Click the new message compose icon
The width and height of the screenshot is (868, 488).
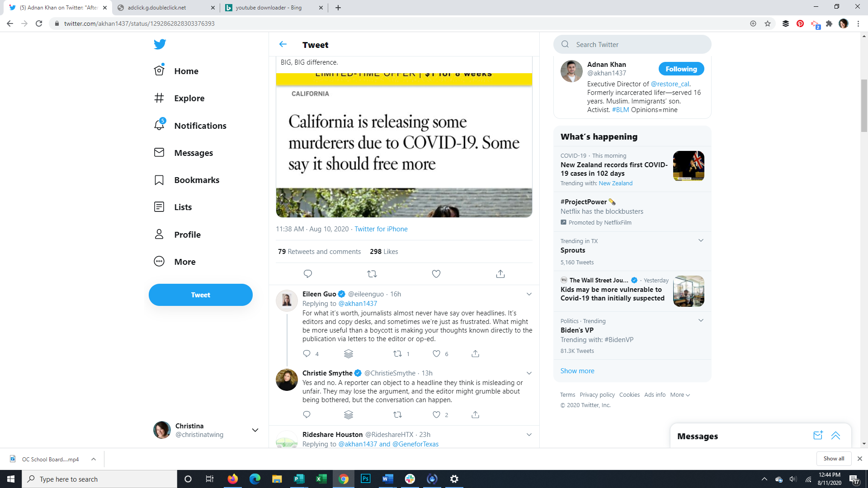point(818,436)
